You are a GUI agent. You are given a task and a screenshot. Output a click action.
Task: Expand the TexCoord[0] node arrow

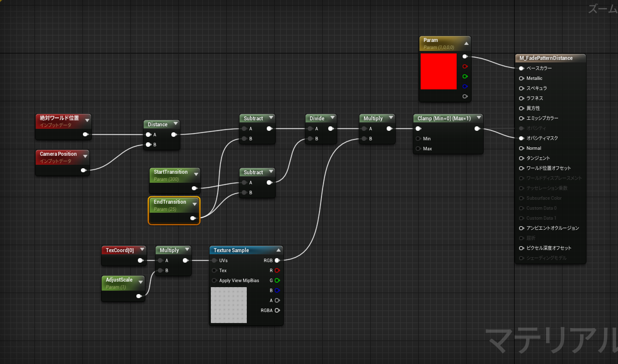click(141, 250)
